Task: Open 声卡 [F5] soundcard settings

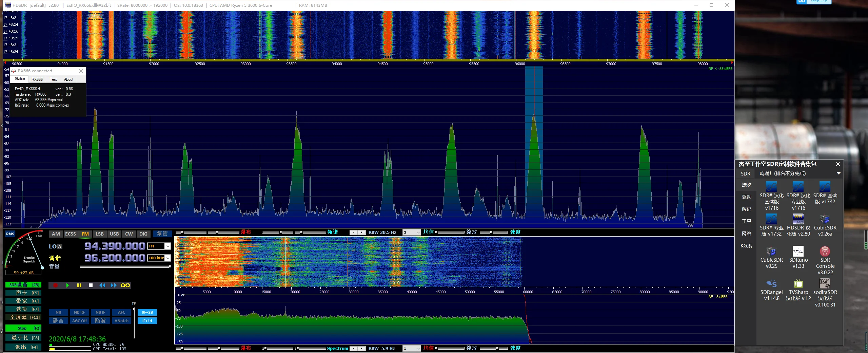Action: (x=23, y=293)
